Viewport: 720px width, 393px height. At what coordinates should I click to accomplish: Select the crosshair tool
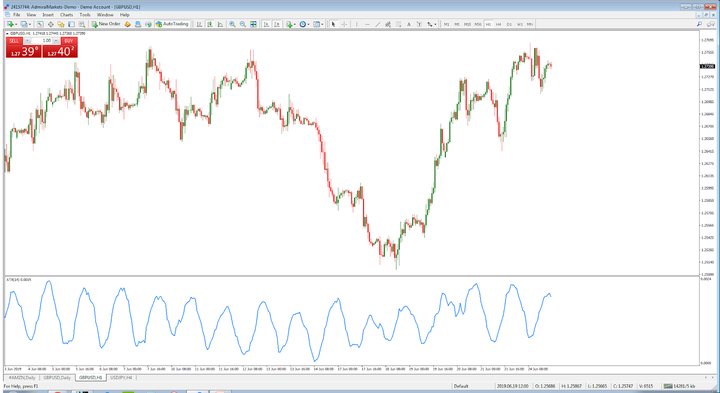point(344,24)
